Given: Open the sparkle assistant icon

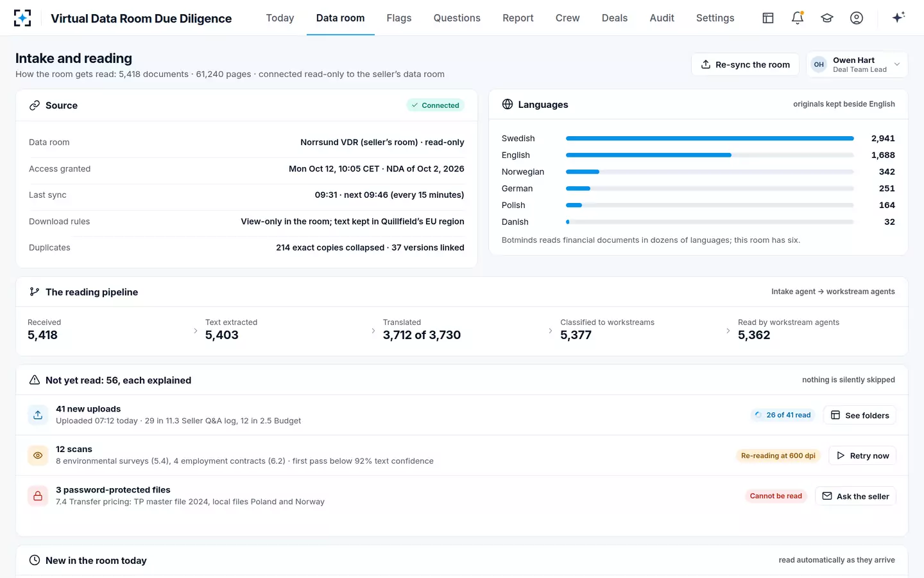Looking at the screenshot, I should (x=898, y=17).
